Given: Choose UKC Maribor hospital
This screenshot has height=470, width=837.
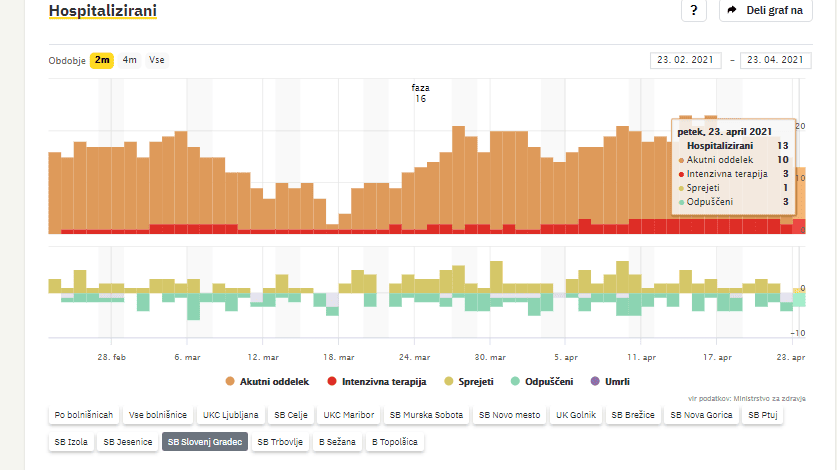Looking at the screenshot, I should [x=349, y=414].
